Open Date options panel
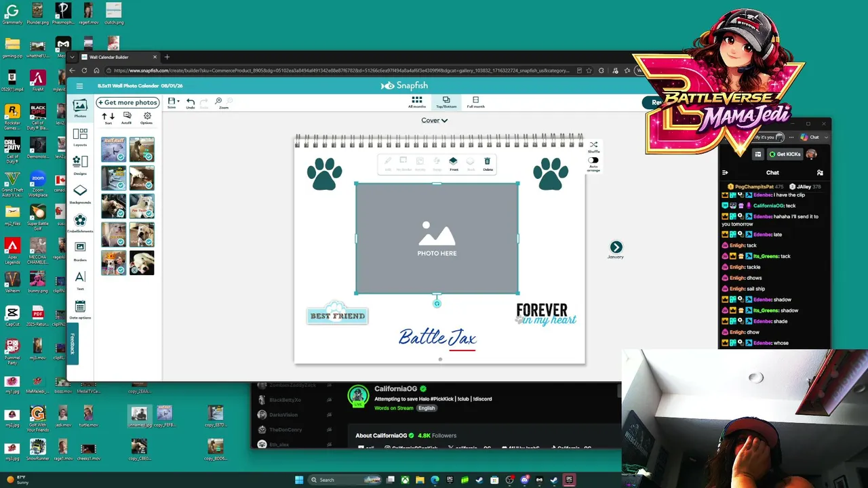Viewport: 868px width, 488px height. click(80, 310)
